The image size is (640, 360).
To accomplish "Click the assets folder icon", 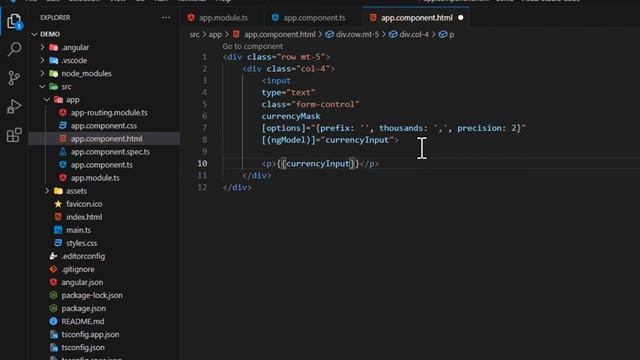I will point(58,191).
